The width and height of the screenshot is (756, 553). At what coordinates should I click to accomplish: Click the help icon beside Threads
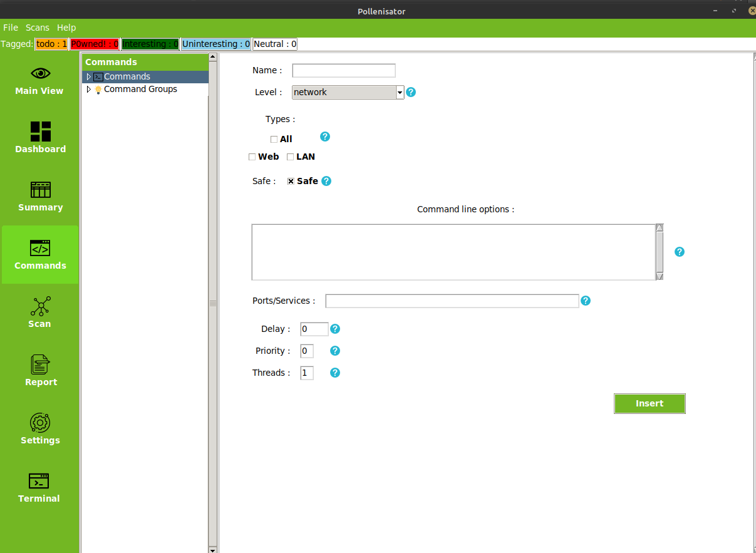tap(335, 373)
